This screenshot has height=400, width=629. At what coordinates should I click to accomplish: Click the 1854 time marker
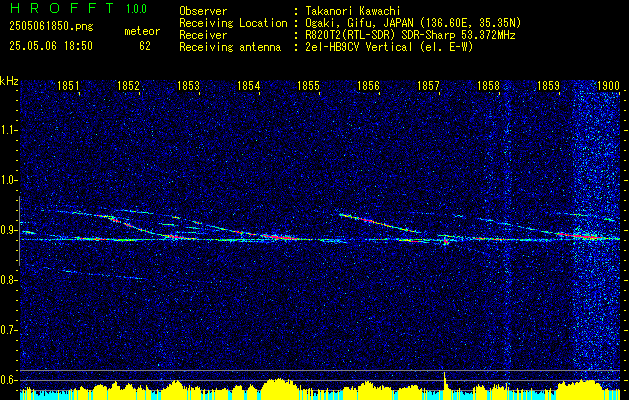click(248, 85)
